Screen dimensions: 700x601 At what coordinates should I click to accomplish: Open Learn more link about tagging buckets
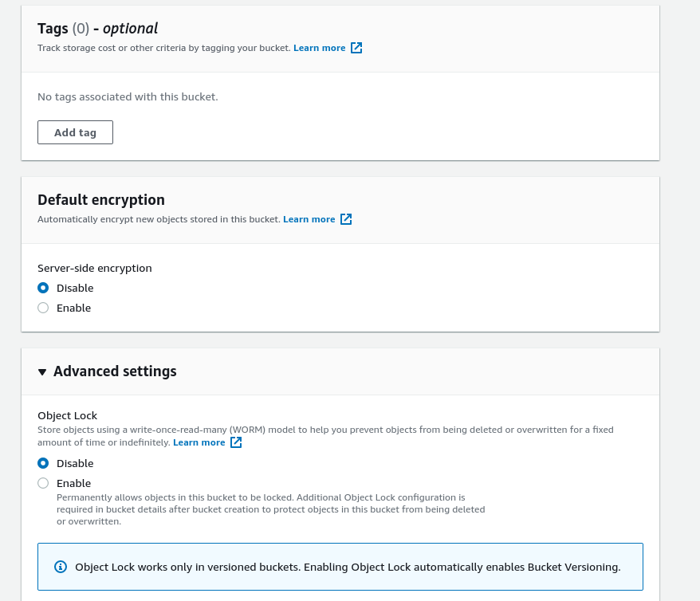point(319,48)
